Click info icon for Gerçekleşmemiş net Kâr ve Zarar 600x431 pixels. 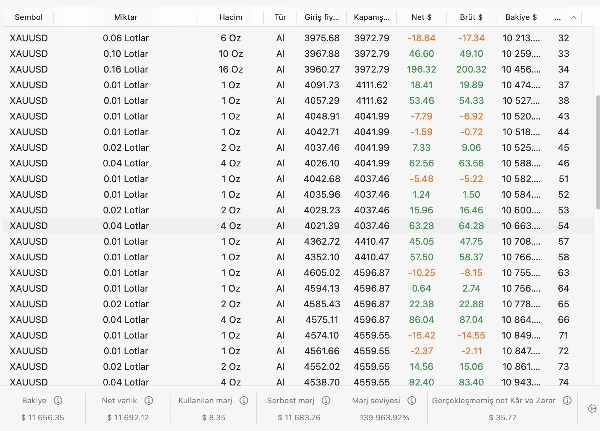(x=567, y=400)
